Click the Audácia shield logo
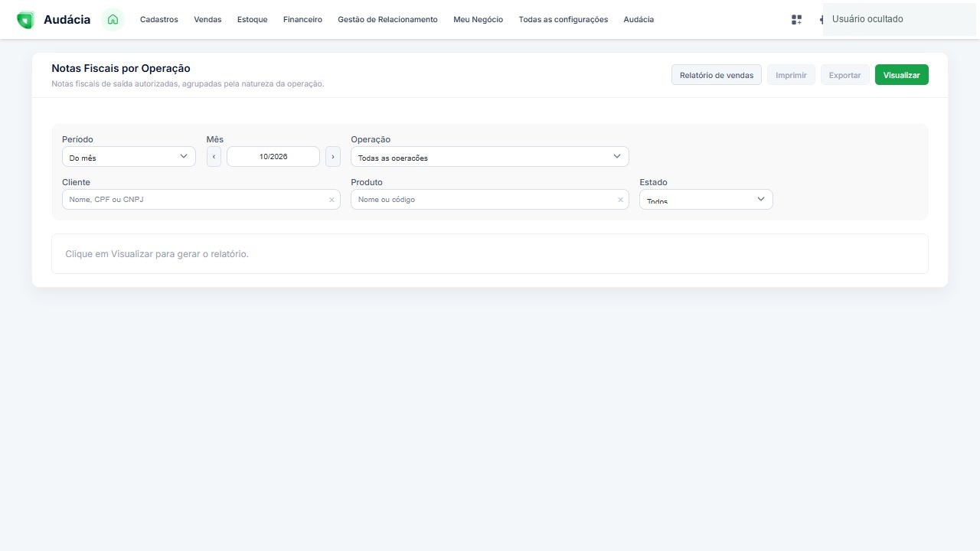 [x=25, y=20]
